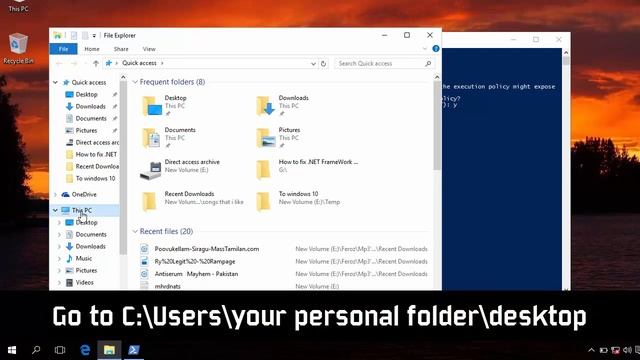
Task: Collapse the This PC tree node
Action: pyautogui.click(x=56, y=210)
